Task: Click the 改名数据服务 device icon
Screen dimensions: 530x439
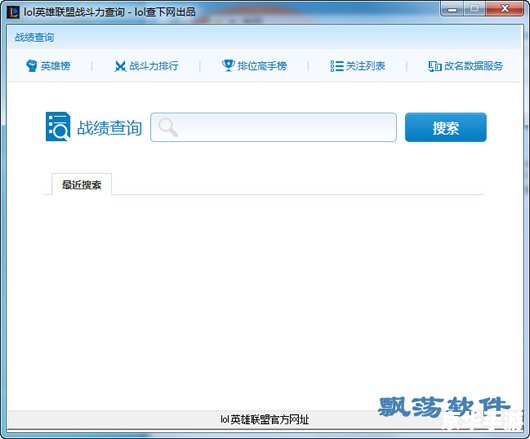Action: 435,66
